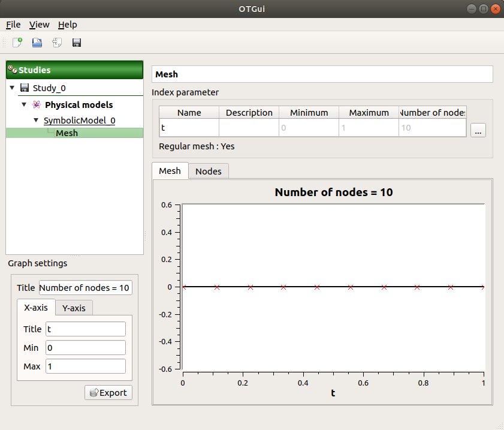Click the Study_0 floppy disk icon
Image resolution: width=504 pixels, height=430 pixels.
pyautogui.click(x=25, y=88)
